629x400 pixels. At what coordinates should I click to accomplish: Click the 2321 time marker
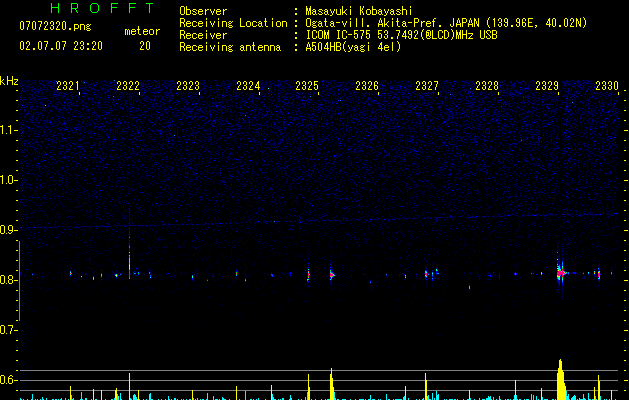tap(67, 86)
